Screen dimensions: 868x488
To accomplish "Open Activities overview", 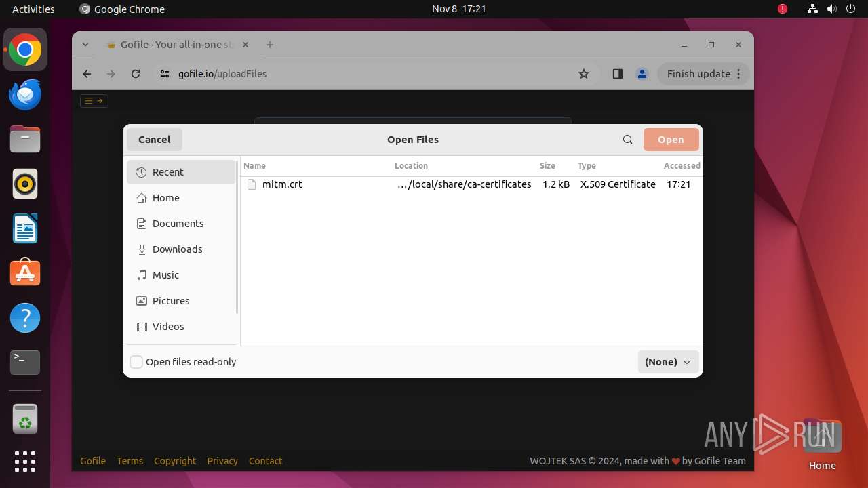I will pos(33,9).
